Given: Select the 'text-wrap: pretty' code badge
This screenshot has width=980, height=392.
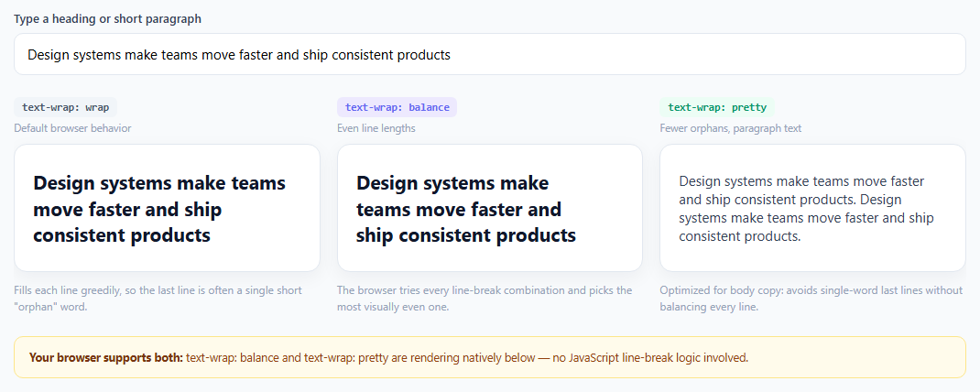Looking at the screenshot, I should pos(717,107).
